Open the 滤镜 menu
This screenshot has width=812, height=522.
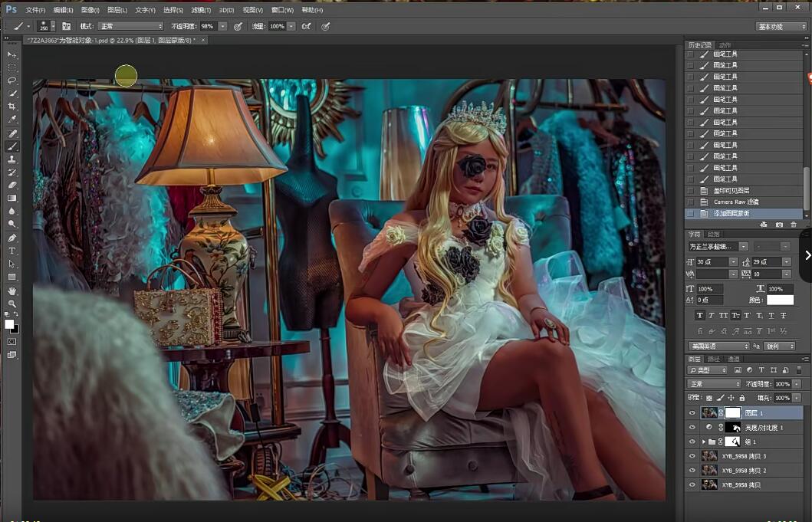[x=201, y=10]
